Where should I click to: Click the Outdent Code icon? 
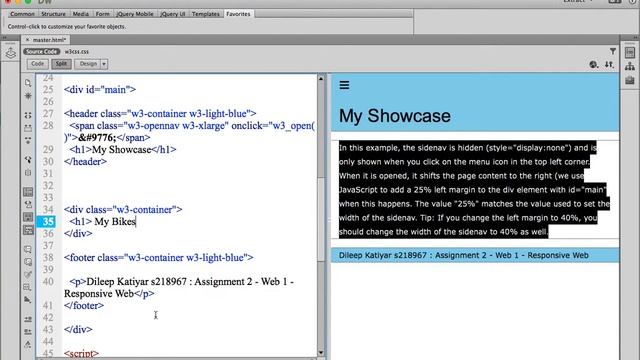pyautogui.click(x=28, y=332)
